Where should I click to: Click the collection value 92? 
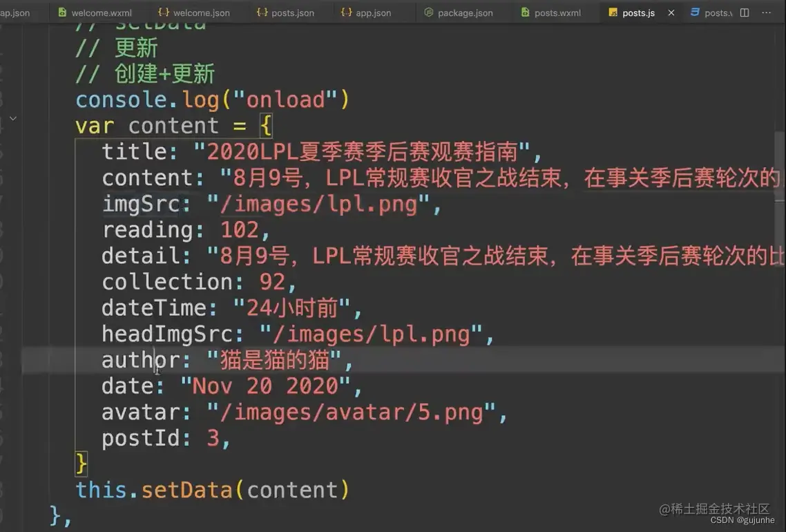click(272, 282)
